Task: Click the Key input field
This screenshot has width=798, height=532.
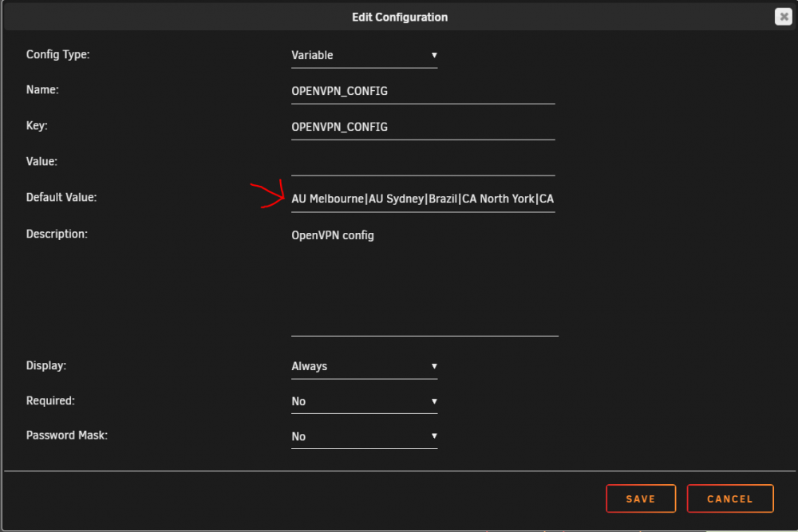Action: coord(423,127)
